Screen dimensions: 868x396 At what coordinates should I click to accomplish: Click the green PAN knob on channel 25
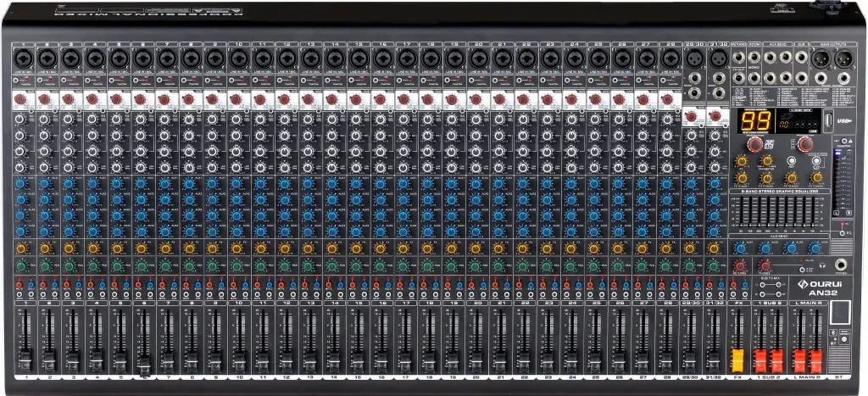click(595, 266)
